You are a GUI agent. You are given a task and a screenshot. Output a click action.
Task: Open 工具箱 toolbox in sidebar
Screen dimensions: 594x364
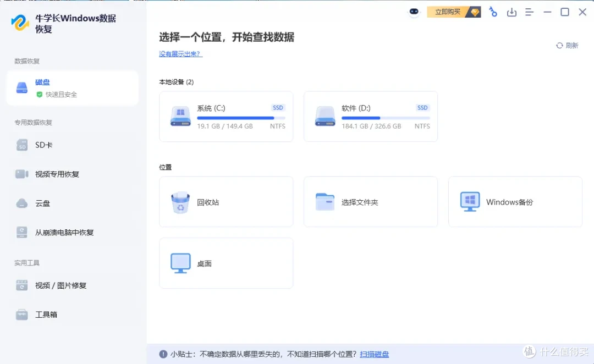click(x=72, y=315)
